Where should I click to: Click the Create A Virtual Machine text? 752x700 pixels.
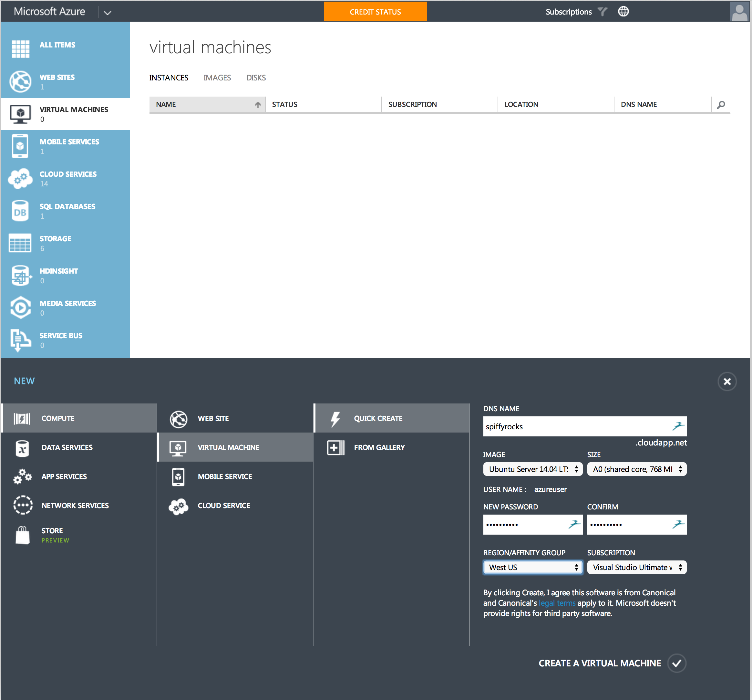[x=600, y=664]
